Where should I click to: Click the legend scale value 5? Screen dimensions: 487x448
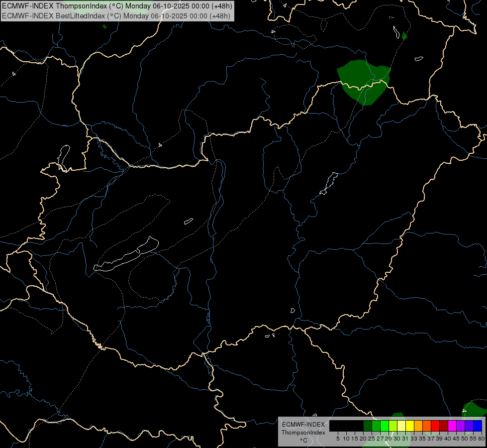tap(338, 439)
